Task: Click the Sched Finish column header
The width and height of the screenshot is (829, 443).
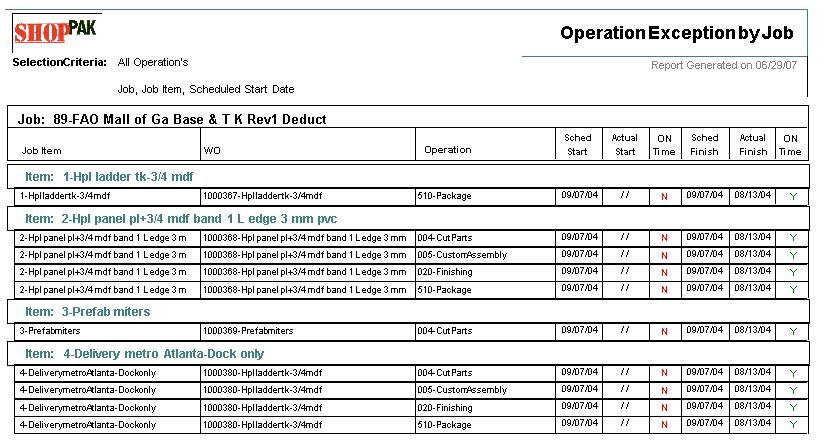Action: click(x=704, y=144)
